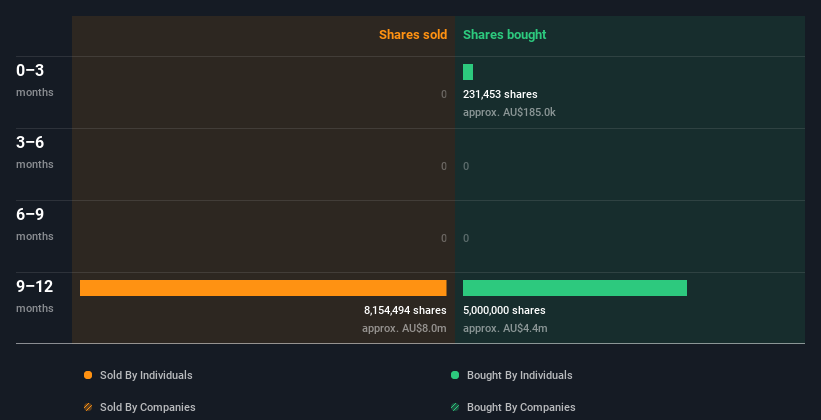This screenshot has width=821, height=420.
Task: Click the approx. AU$185.0k text
Action: pyautogui.click(x=509, y=113)
